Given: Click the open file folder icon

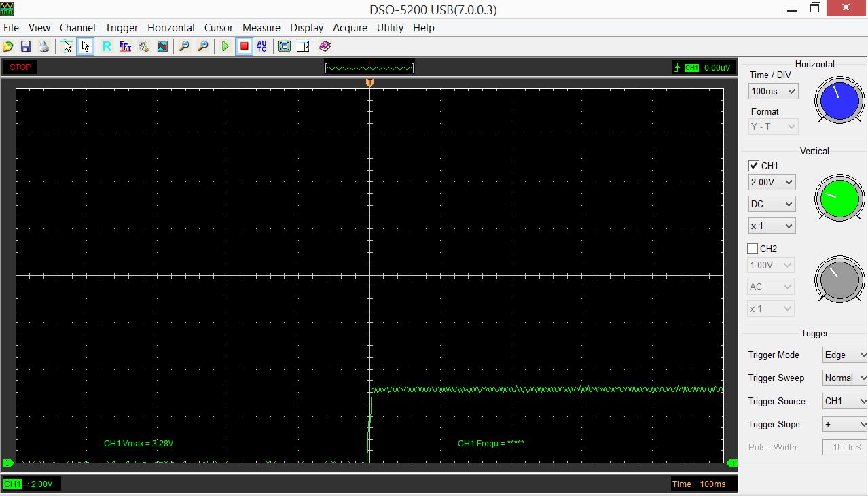Looking at the screenshot, I should (x=8, y=46).
